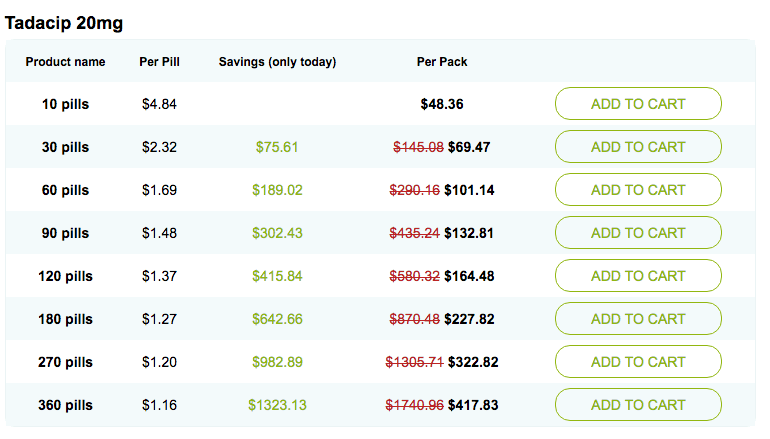Click the $48.36 per pack price
770x439 pixels.
442,104
